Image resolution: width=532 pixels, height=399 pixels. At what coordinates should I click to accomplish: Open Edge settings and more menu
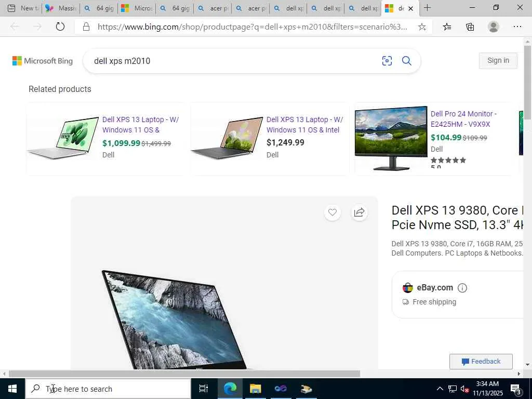517,27
